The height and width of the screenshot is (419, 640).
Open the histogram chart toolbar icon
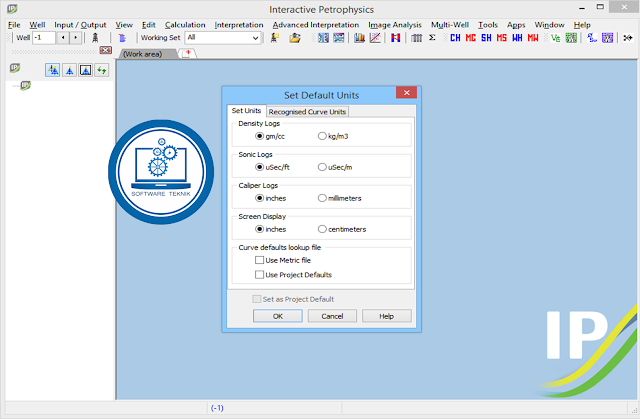pyautogui.click(x=359, y=38)
